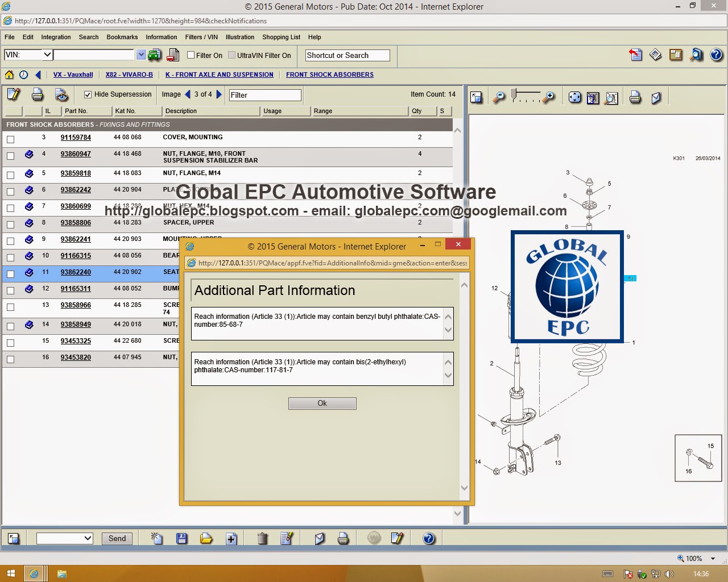
Task: Open info book icon for part 93862240
Action: pyautogui.click(x=29, y=272)
